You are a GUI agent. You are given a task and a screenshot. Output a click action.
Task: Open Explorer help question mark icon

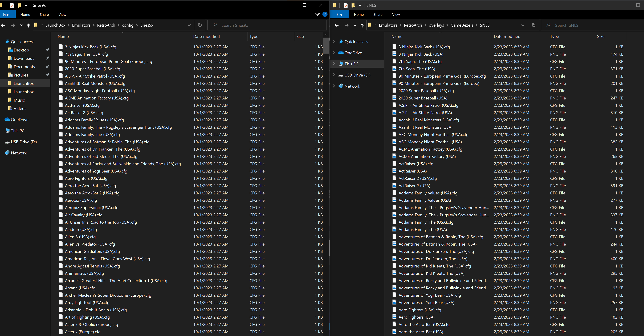[325, 14]
